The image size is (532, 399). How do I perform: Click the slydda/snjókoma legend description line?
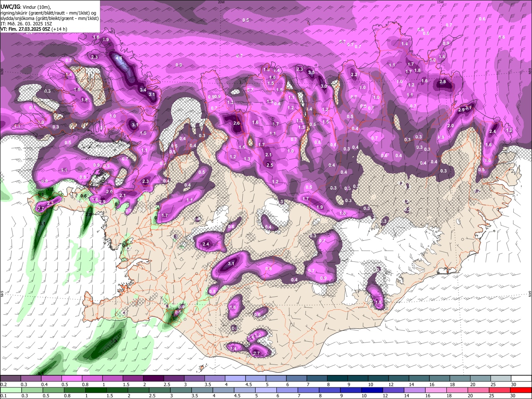click(x=49, y=18)
